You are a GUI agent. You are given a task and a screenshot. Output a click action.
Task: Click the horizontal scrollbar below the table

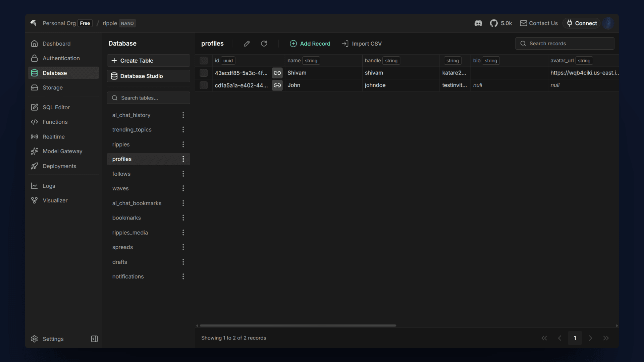click(298, 325)
